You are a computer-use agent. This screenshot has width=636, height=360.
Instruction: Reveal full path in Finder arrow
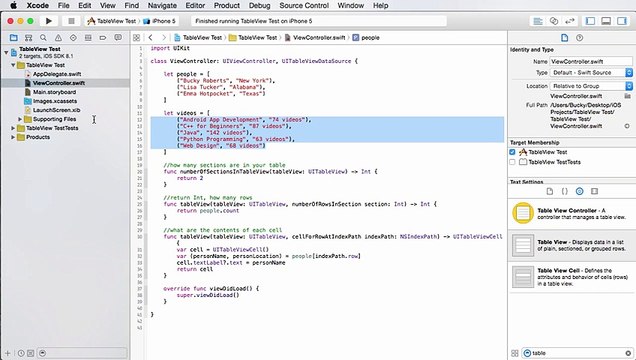pos(627,126)
